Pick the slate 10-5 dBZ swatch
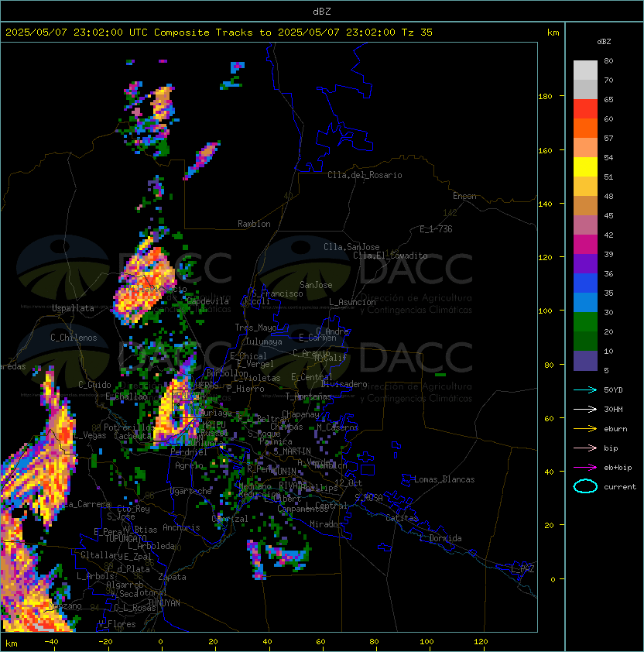The height and width of the screenshot is (652, 644). (585, 361)
